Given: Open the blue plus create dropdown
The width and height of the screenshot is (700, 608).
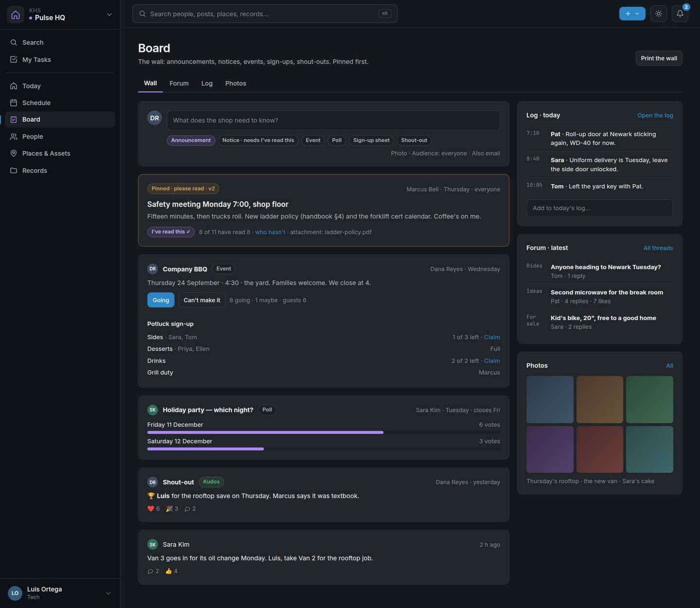Looking at the screenshot, I should (632, 14).
